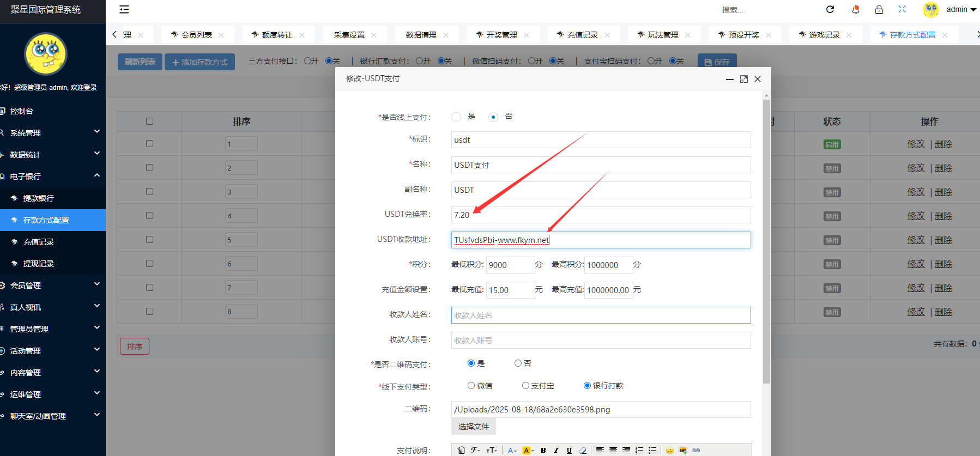Open 提现记录 in sidebar
The image size is (980, 456).
pos(53,263)
